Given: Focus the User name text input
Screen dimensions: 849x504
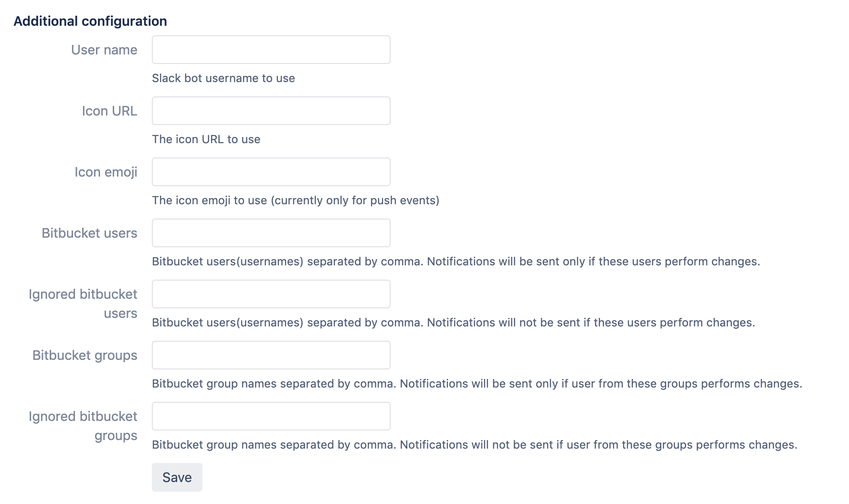Looking at the screenshot, I should point(271,50).
